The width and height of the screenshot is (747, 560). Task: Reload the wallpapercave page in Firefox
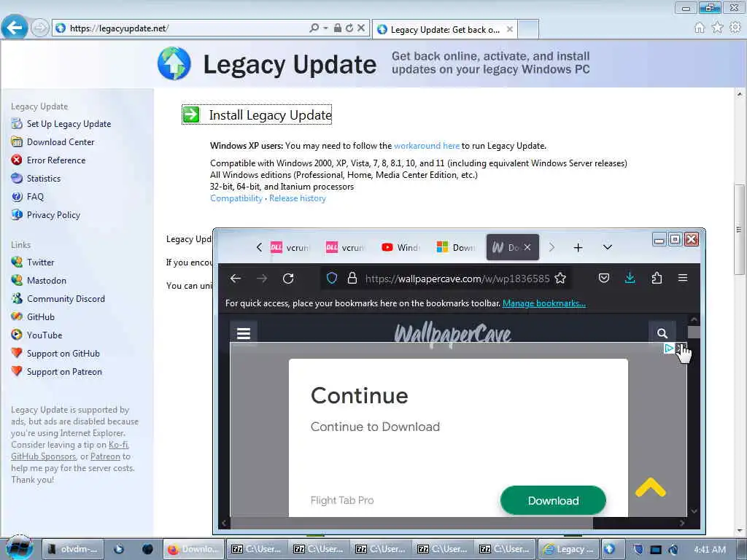click(287, 278)
